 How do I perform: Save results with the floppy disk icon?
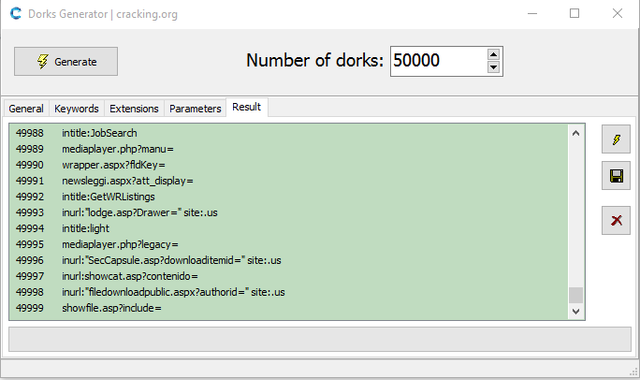(x=616, y=176)
